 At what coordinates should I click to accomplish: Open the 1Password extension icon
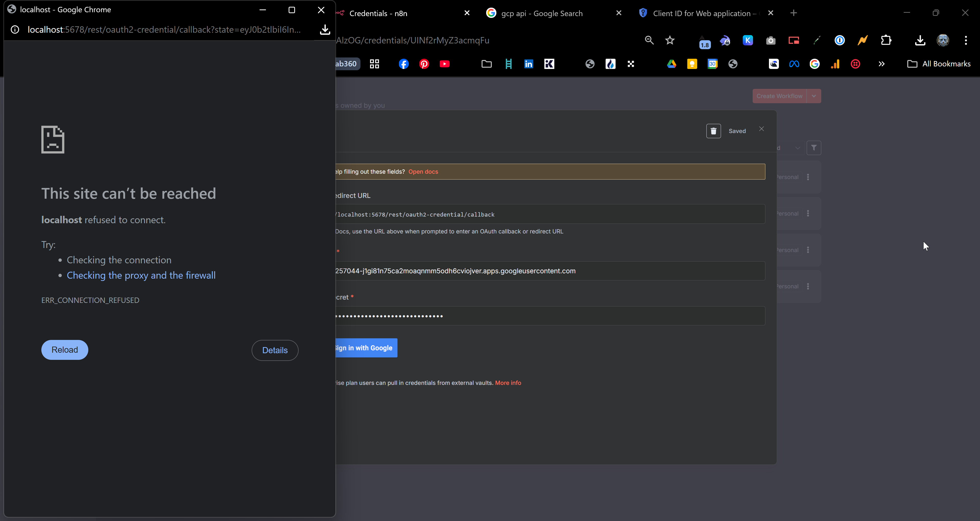coord(840,40)
